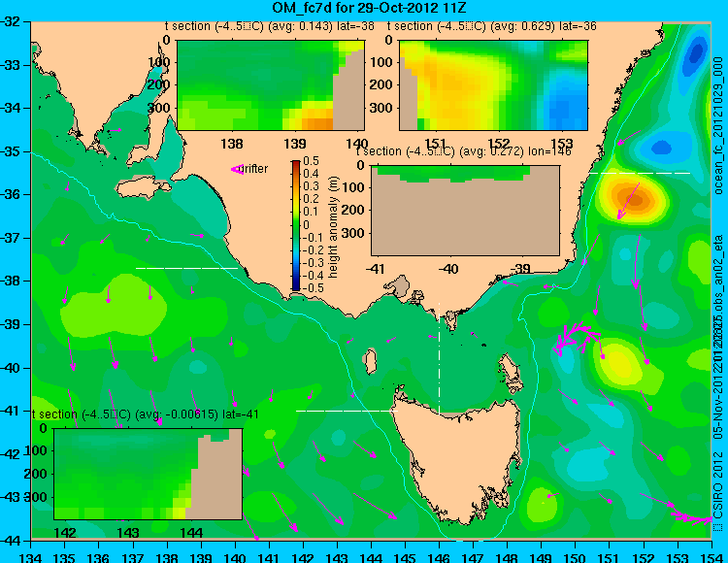
Task: Click the -41 latitude label on the main axis
Action: point(11,411)
